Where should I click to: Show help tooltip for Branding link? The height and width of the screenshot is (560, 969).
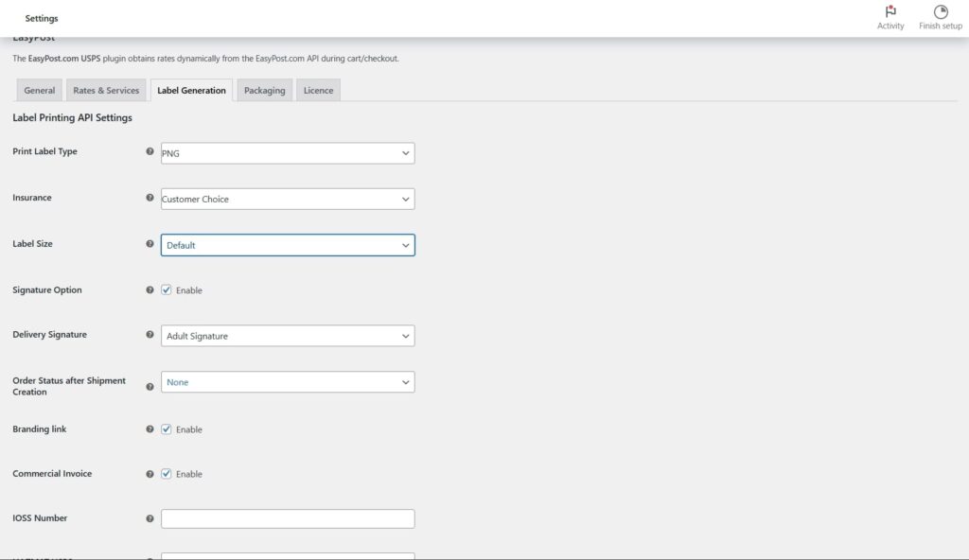tap(150, 429)
